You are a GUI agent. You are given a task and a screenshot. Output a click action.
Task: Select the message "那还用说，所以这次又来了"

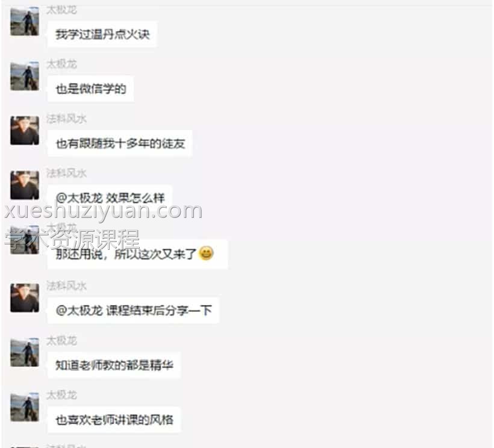tap(137, 254)
